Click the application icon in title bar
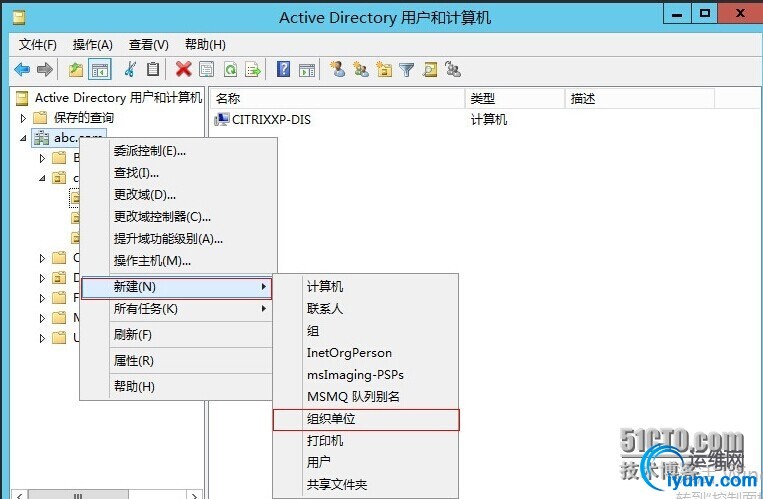 (x=19, y=18)
